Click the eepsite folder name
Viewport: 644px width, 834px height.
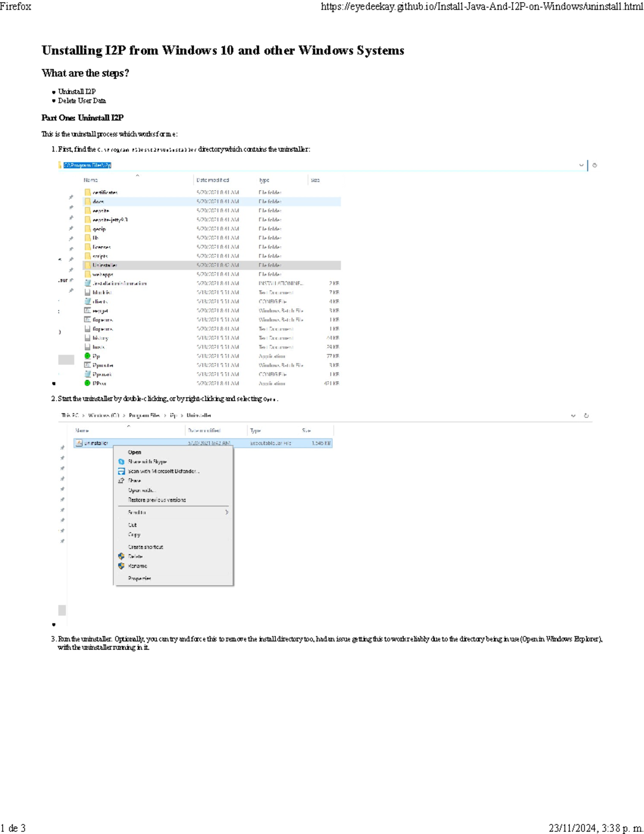click(x=101, y=211)
